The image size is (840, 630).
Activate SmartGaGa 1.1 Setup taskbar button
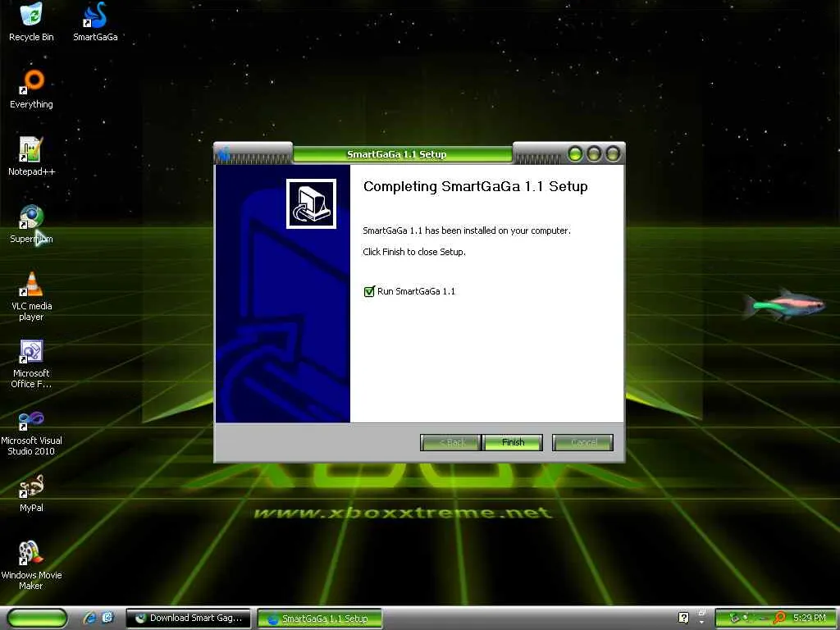(x=320, y=619)
